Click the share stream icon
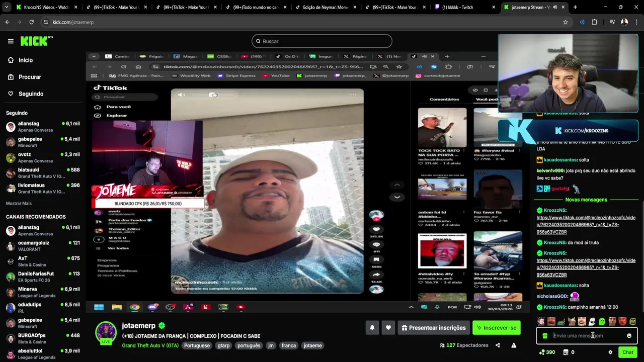This screenshot has width=644, height=362. [x=498, y=345]
